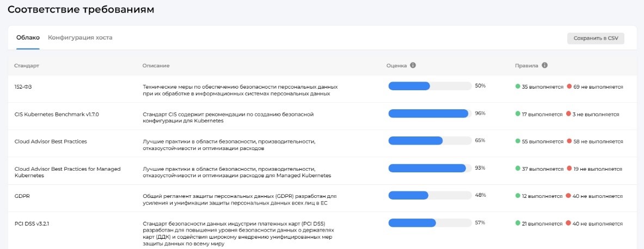The width and height of the screenshot is (644, 249).
Task: Click the Описание column header
Action: pos(156,65)
